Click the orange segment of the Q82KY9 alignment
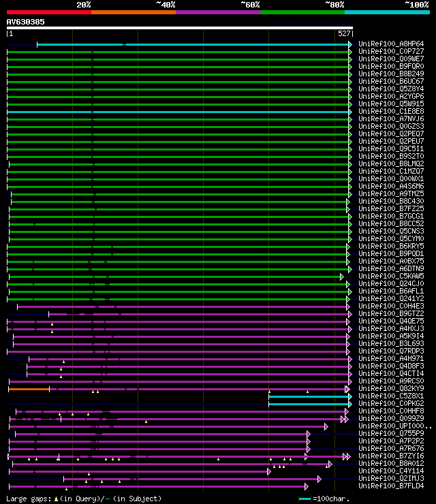Screen dimensions: 436x504 (x=29, y=390)
